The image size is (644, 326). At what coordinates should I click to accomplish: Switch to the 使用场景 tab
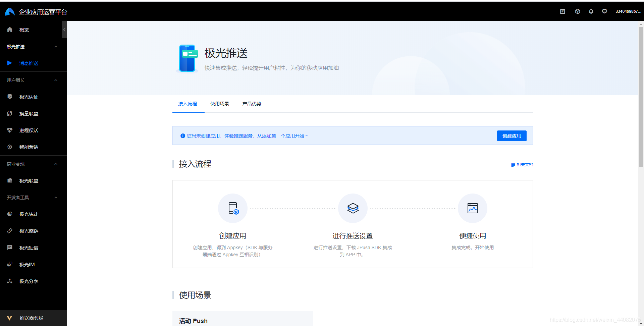(220, 104)
